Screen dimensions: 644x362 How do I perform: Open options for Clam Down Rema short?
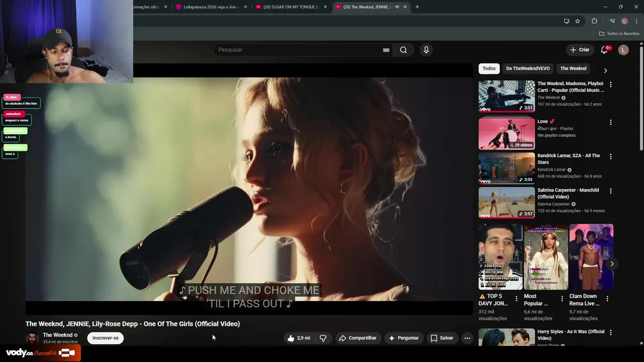[607, 299]
